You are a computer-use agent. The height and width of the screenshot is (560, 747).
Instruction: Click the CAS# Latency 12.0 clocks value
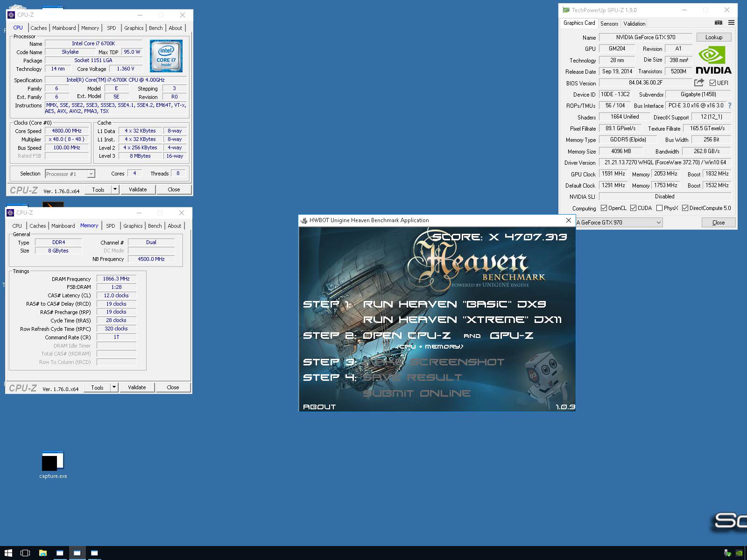(116, 295)
